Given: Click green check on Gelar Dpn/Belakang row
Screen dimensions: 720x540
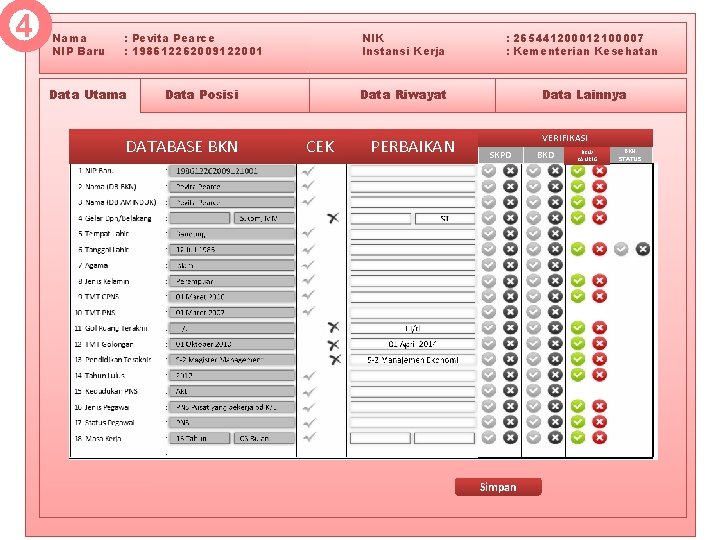Looking at the screenshot, I should click(x=578, y=218).
